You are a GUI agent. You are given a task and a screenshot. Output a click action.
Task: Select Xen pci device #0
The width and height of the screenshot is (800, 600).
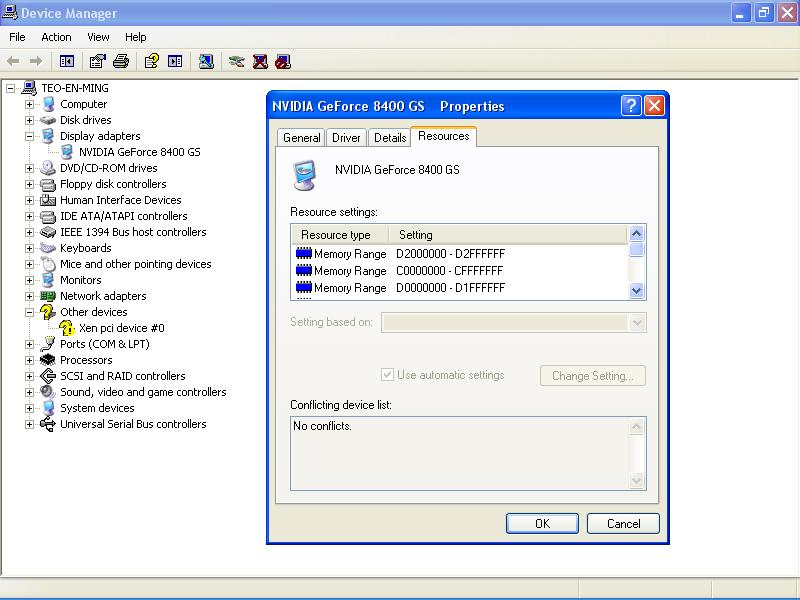[121, 328]
